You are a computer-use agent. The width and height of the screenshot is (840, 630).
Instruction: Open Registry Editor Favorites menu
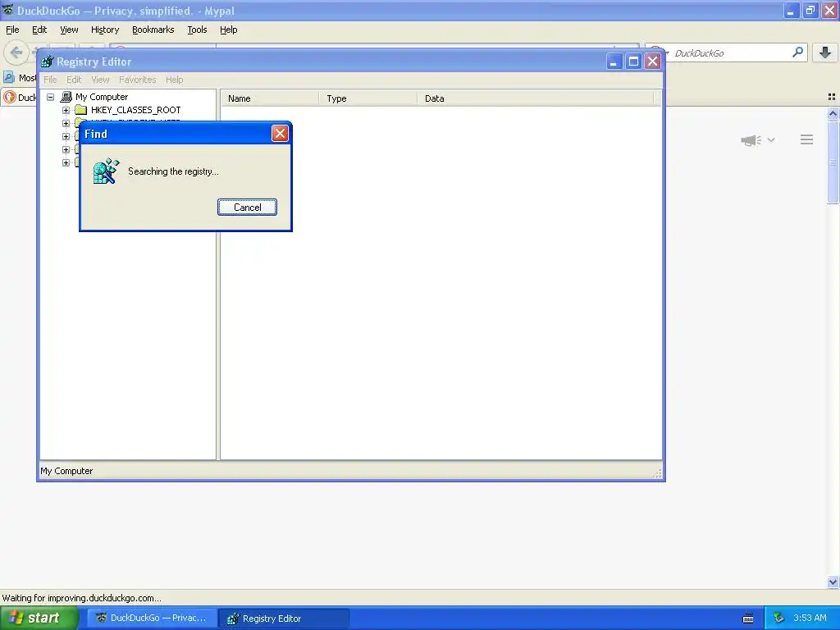coord(138,80)
